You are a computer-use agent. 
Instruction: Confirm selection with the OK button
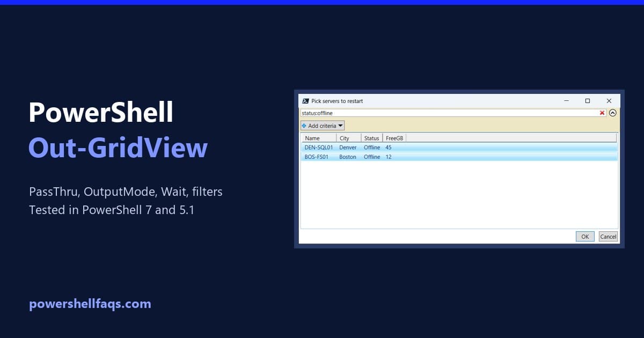(585, 237)
